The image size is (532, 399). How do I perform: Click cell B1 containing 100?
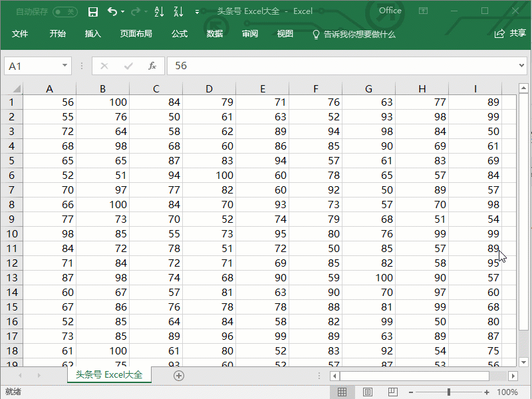click(103, 102)
